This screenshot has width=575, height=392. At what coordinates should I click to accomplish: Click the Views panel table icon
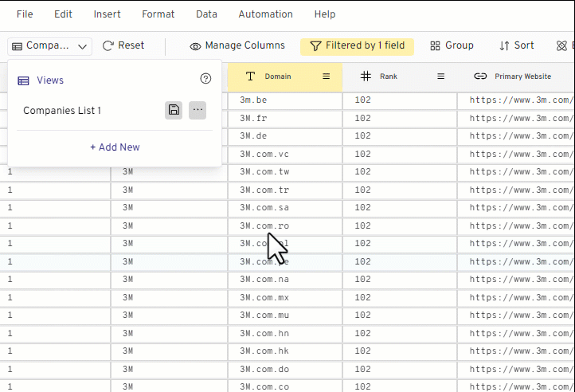point(23,80)
